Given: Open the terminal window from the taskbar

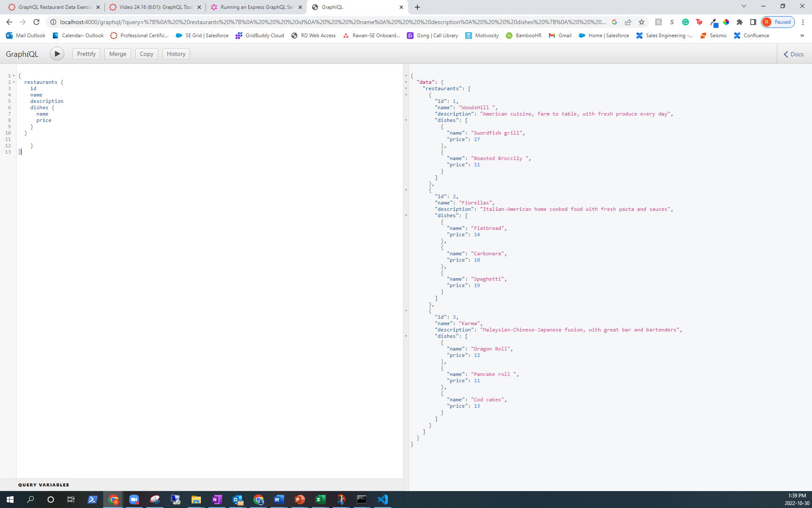Looking at the screenshot, I should (x=362, y=500).
